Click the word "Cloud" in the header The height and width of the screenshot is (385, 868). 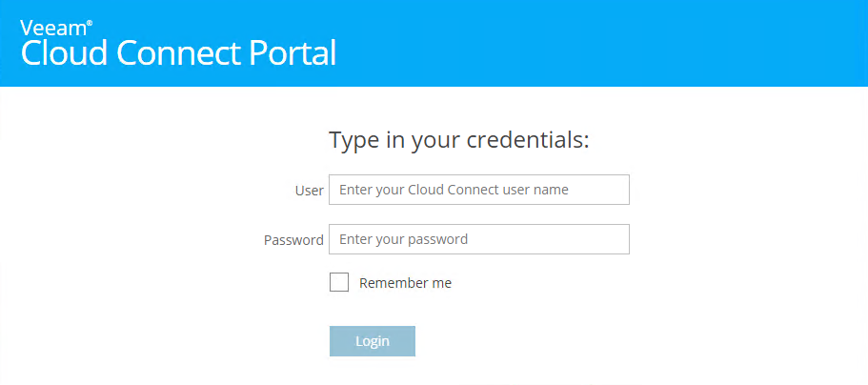point(65,53)
